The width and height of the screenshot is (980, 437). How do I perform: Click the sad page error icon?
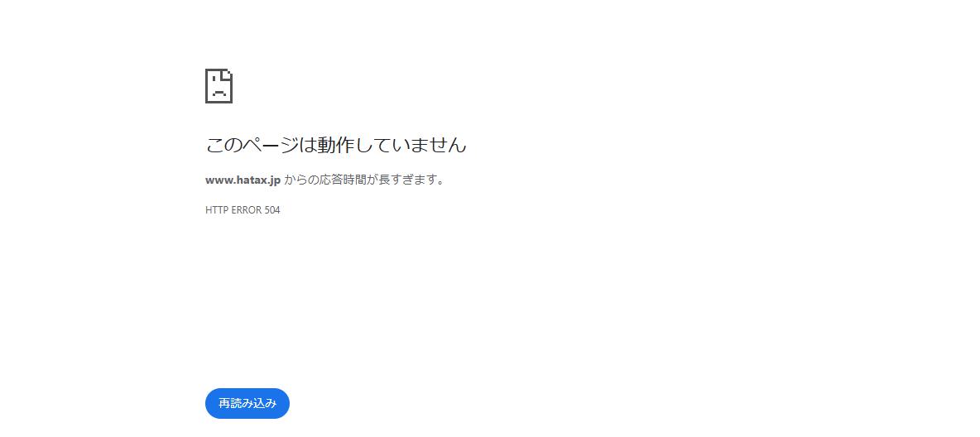pos(219,86)
